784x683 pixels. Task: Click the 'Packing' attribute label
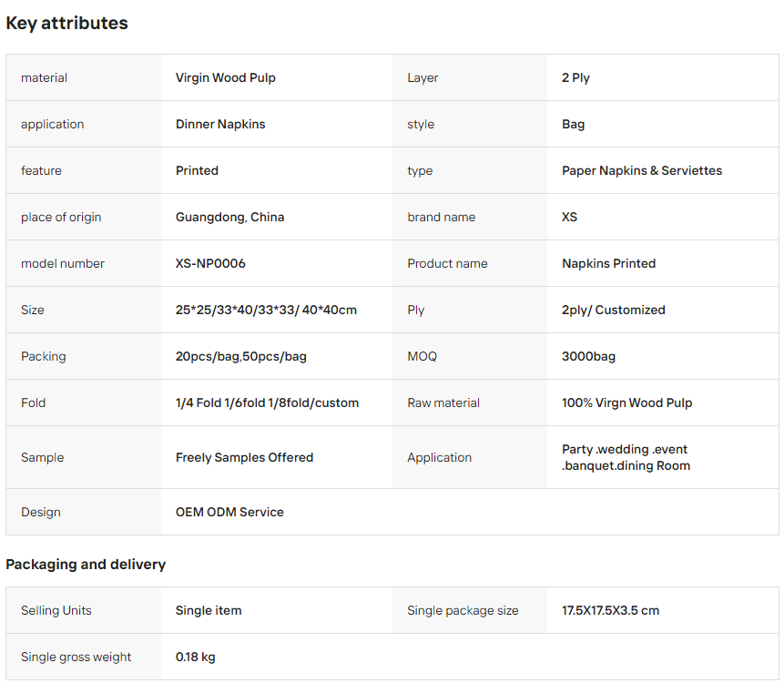point(44,356)
